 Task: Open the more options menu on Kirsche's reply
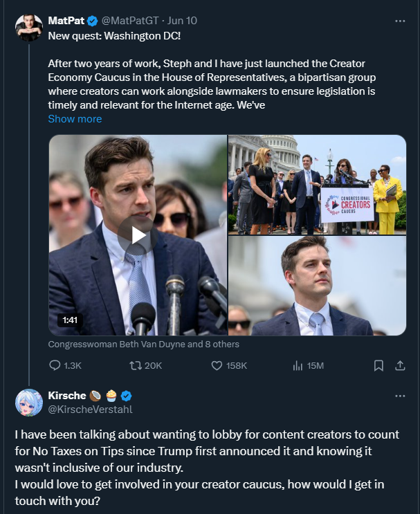tap(399, 396)
